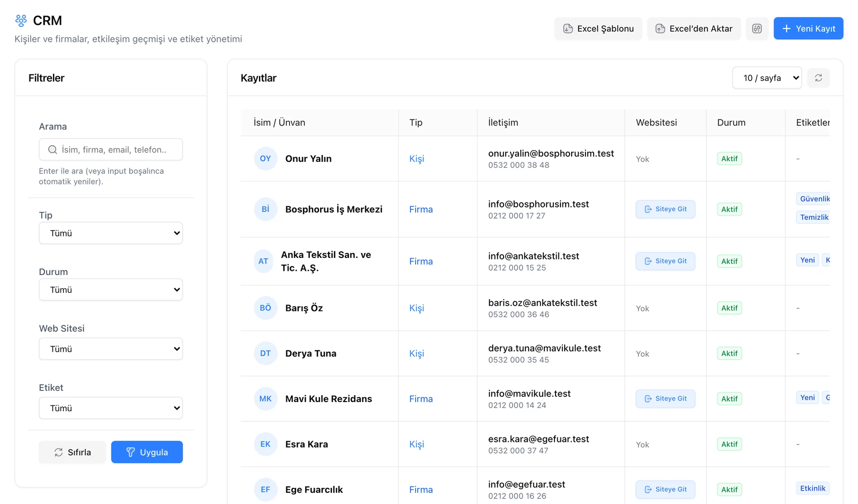Open the Barış Öz record name

(x=304, y=308)
